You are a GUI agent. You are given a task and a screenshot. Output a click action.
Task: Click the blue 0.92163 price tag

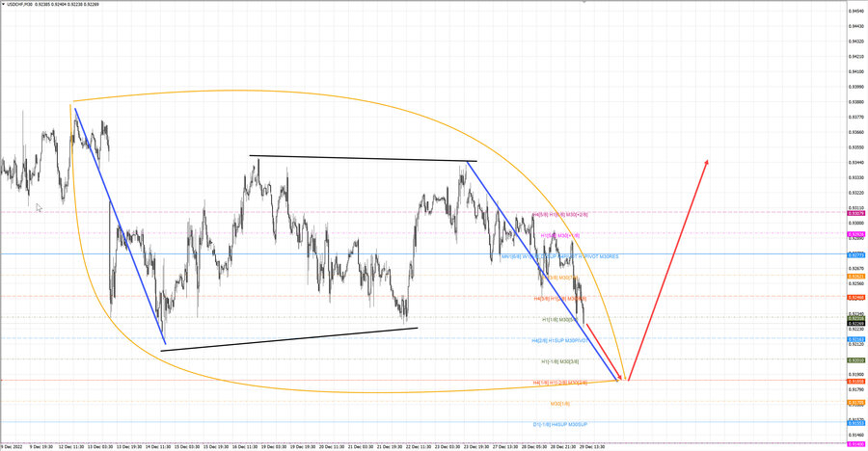[x=855, y=339]
